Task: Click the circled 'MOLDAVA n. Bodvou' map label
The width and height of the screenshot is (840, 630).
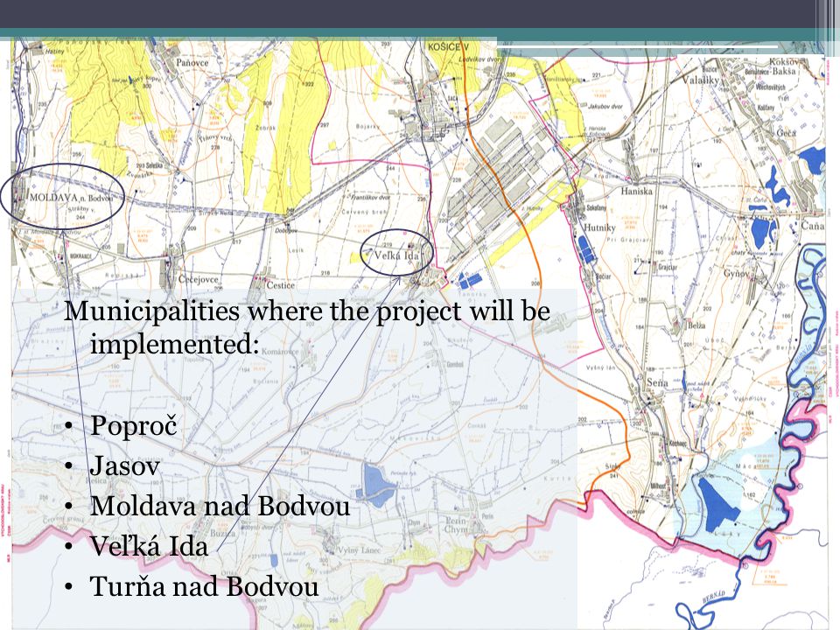Action: coord(71,198)
